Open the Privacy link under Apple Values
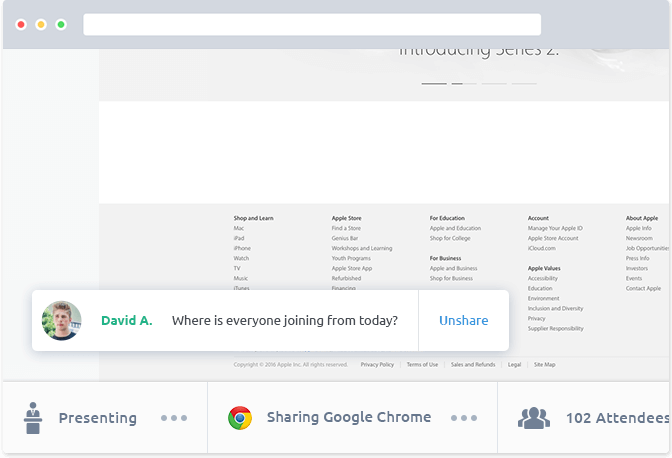The width and height of the screenshot is (672, 458). point(537,318)
